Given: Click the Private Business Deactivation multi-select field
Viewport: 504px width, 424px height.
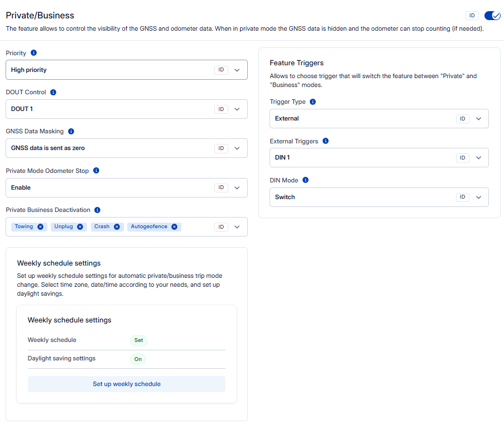Looking at the screenshot, I should pos(195,227).
